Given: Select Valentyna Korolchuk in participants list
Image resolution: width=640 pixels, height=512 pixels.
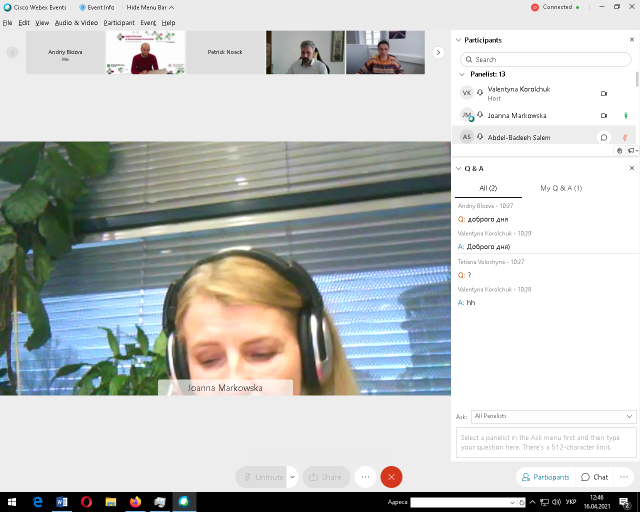Looking at the screenshot, I should 544,93.
